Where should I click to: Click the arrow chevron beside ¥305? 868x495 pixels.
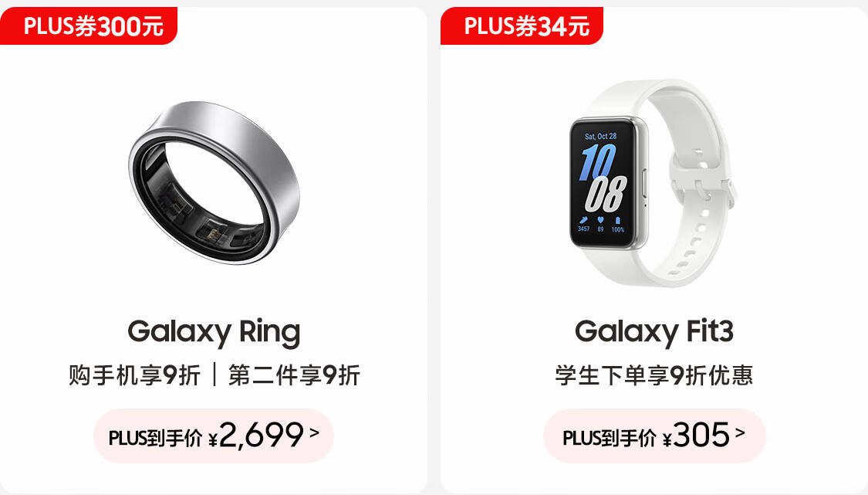(740, 432)
